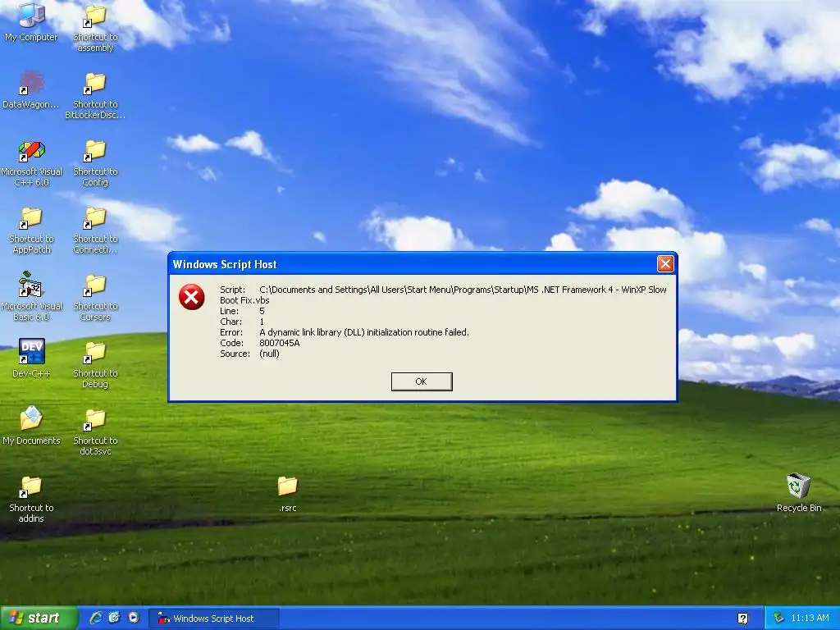Click the error code 8007045A text
Viewport: 840px width, 630px height.
(x=280, y=343)
